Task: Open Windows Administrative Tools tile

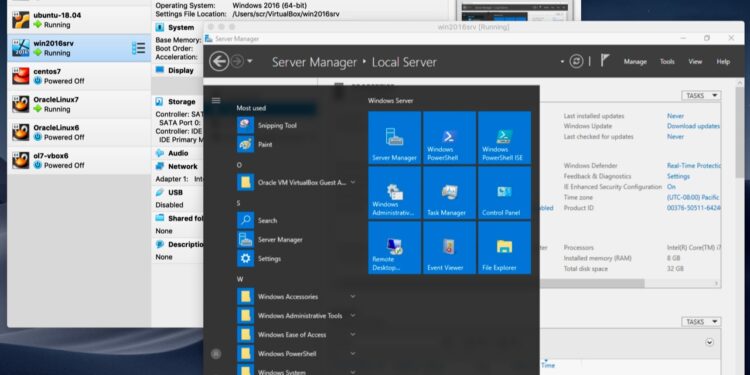Action: point(395,193)
